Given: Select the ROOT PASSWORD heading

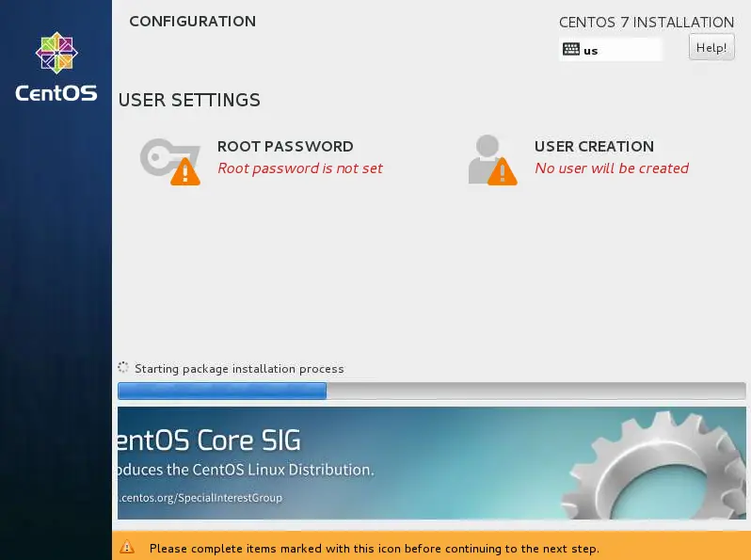Looking at the screenshot, I should [x=285, y=146].
